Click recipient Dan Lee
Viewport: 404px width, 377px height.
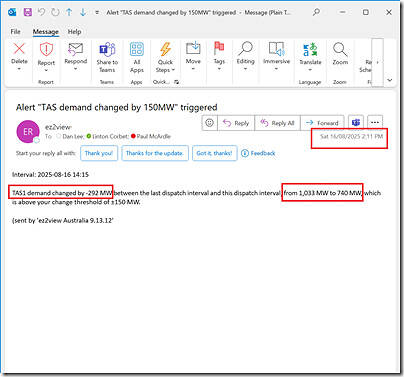point(72,136)
